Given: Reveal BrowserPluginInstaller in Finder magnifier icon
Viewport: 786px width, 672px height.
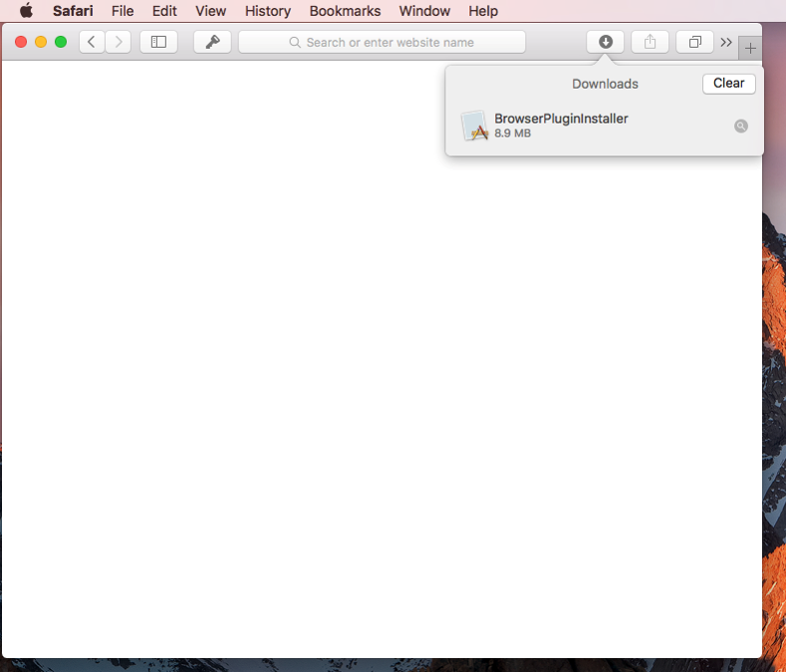Looking at the screenshot, I should [x=741, y=125].
